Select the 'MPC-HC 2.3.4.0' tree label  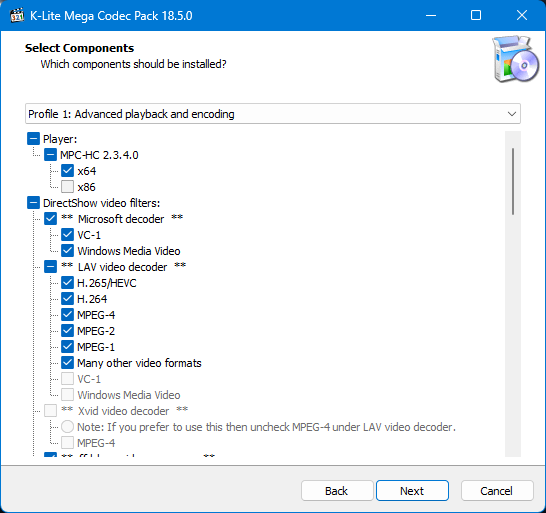point(99,155)
